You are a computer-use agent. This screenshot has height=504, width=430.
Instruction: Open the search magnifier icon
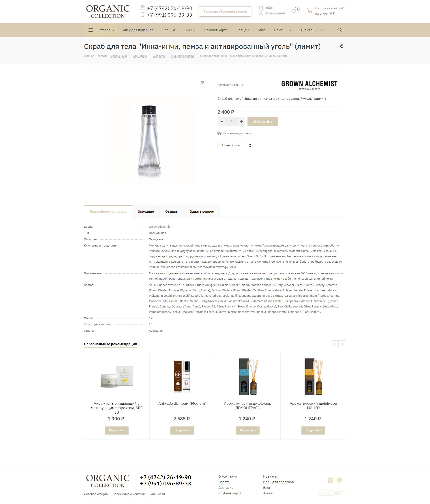pos(340,30)
